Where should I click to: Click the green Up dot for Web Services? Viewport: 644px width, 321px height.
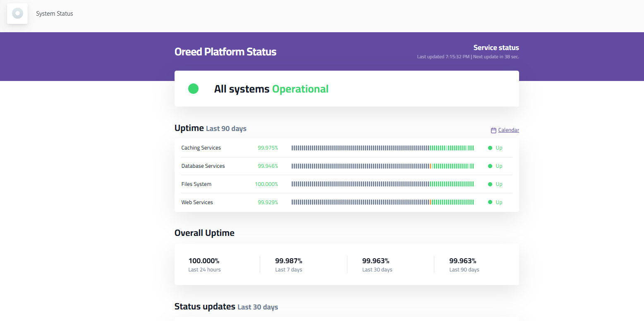[490, 202]
